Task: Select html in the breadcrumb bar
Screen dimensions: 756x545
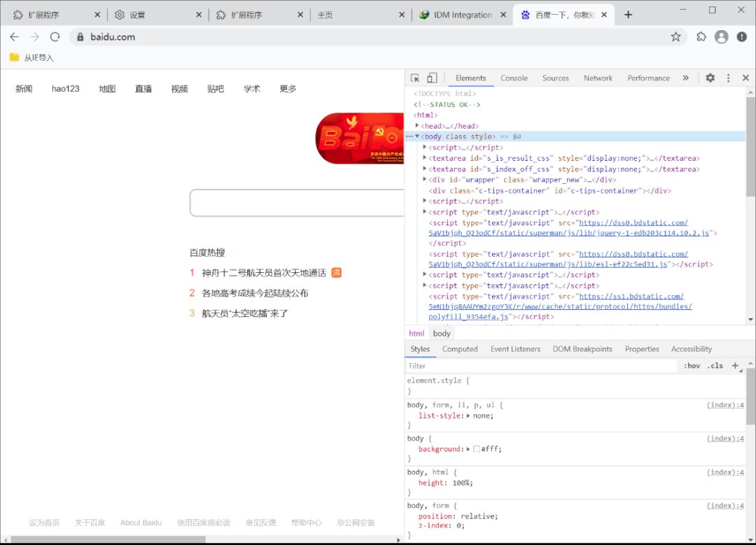Action: click(416, 334)
